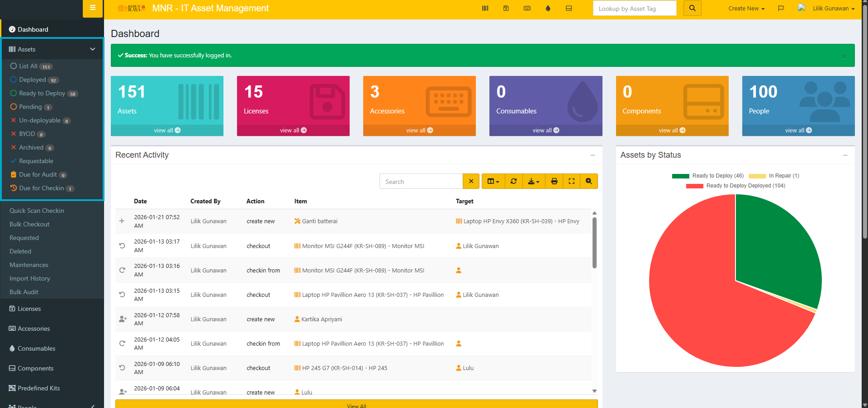Open the Create New dropdown
The height and width of the screenshot is (408, 868).
[746, 9]
